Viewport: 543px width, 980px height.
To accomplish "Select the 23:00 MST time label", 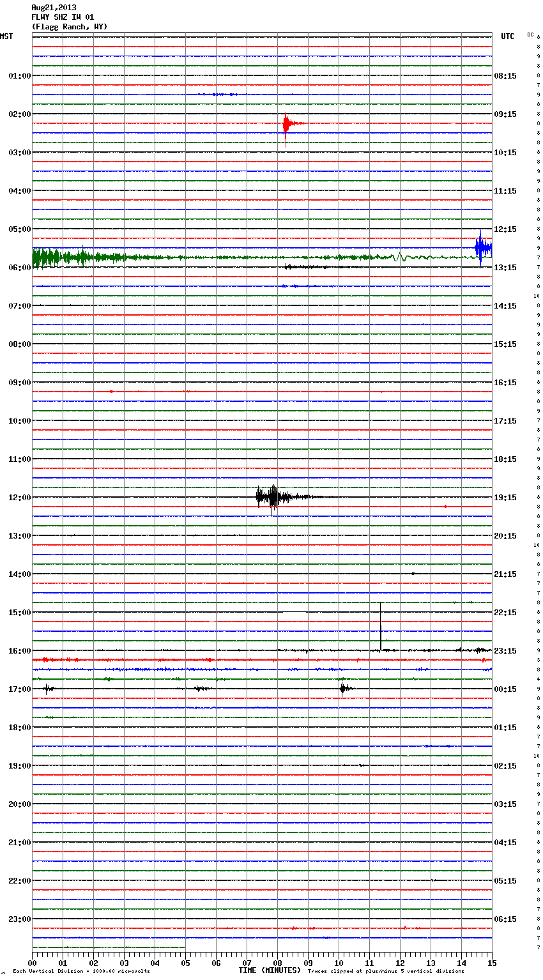I will pyautogui.click(x=20, y=919).
